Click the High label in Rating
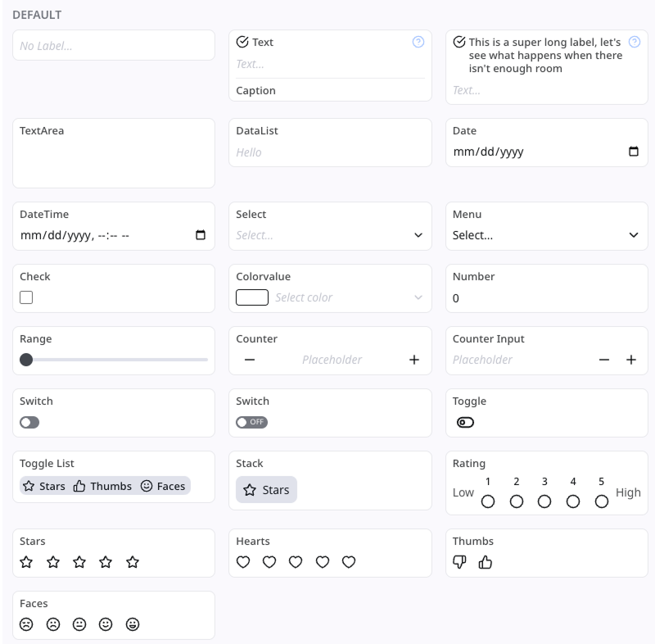Viewport: 655px width, 644px height. pyautogui.click(x=628, y=492)
